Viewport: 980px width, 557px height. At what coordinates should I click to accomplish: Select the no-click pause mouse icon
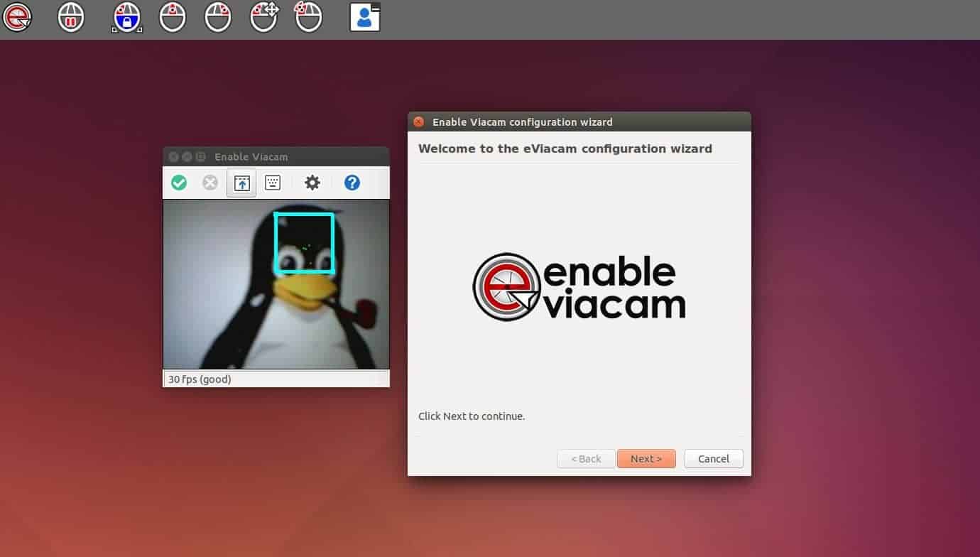[x=71, y=17]
